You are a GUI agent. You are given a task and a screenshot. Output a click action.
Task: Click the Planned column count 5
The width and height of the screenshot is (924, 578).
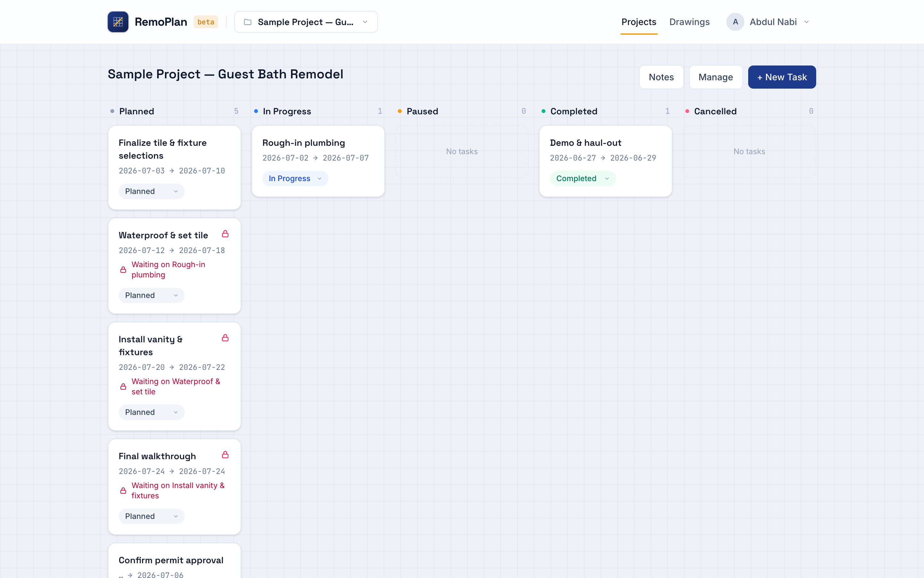coord(236,111)
